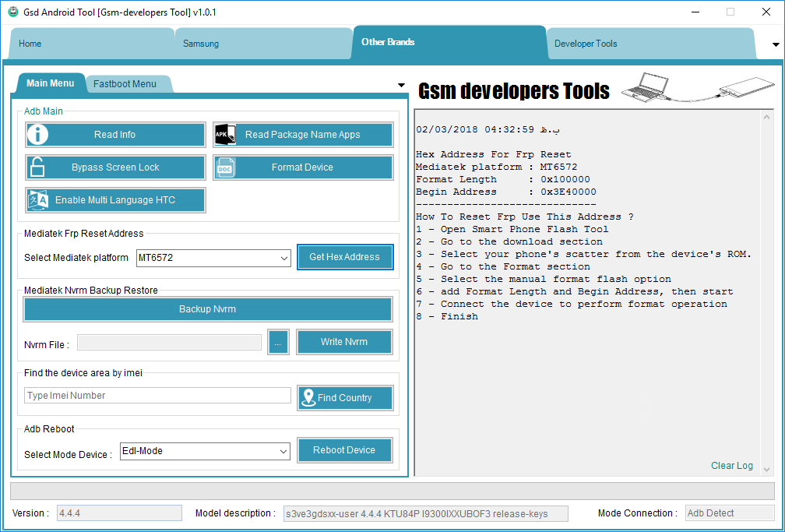Expand the top tab overflow arrow

pyautogui.click(x=776, y=44)
